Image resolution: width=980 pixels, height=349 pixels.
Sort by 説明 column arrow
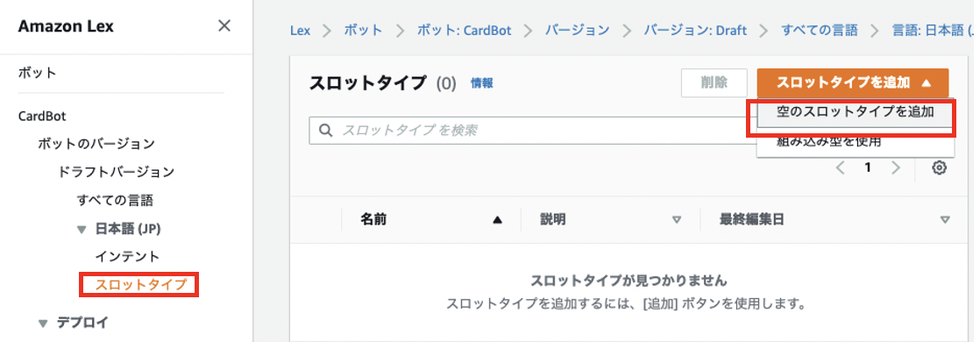coord(676,220)
